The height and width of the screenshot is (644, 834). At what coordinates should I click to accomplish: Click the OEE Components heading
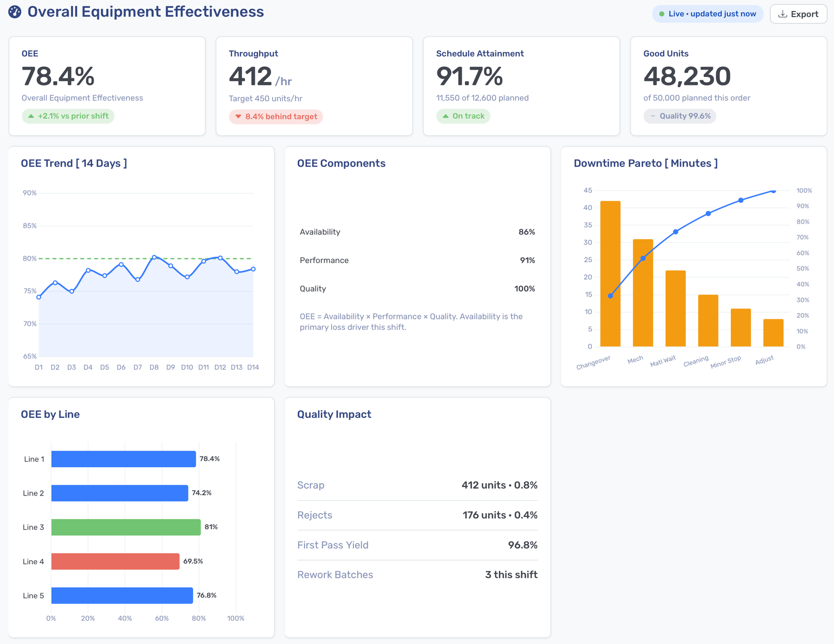click(x=341, y=164)
